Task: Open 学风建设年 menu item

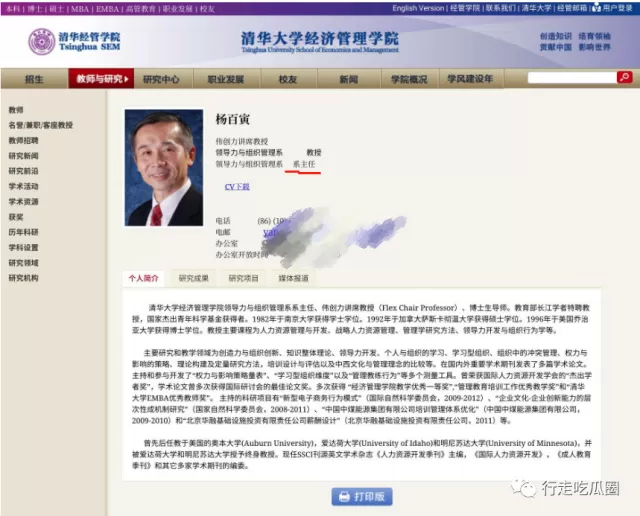Action: (x=470, y=79)
